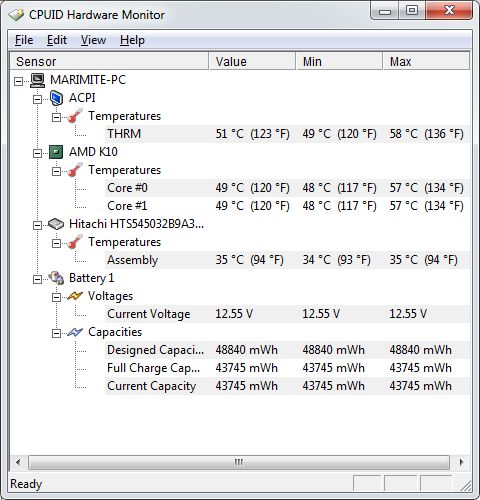This screenshot has width=480, height=500.
Task: Select the Core #0 temperature row
Action: coord(287,188)
